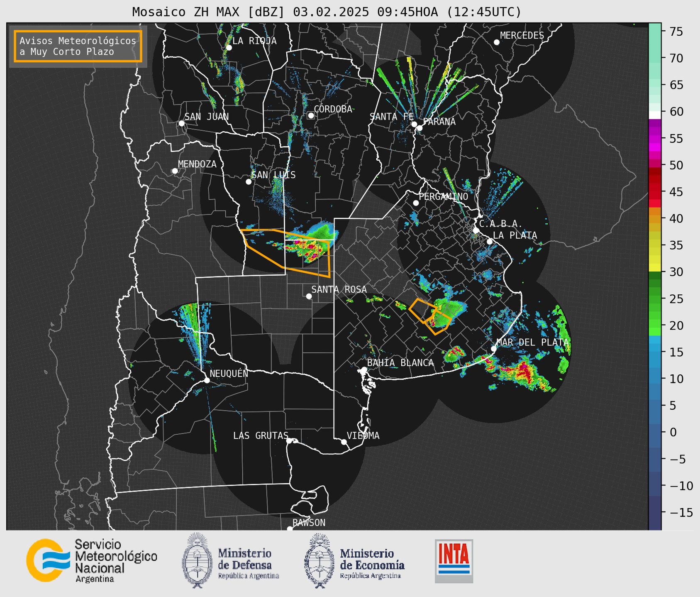The height and width of the screenshot is (597, 700).
Task: Click the RAWSON city label
Action: [x=309, y=523]
